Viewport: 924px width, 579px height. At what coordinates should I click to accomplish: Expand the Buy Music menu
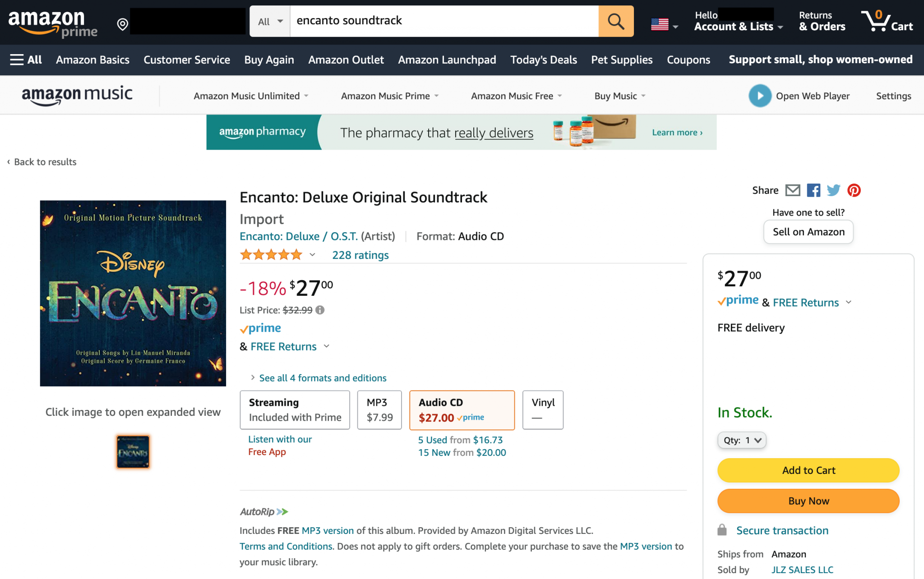point(620,96)
